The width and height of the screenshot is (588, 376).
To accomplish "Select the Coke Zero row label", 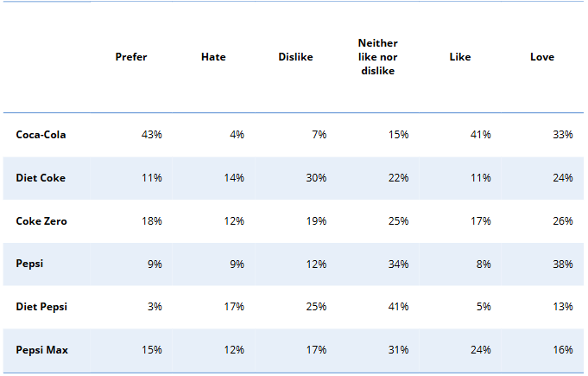I will 41,221.
